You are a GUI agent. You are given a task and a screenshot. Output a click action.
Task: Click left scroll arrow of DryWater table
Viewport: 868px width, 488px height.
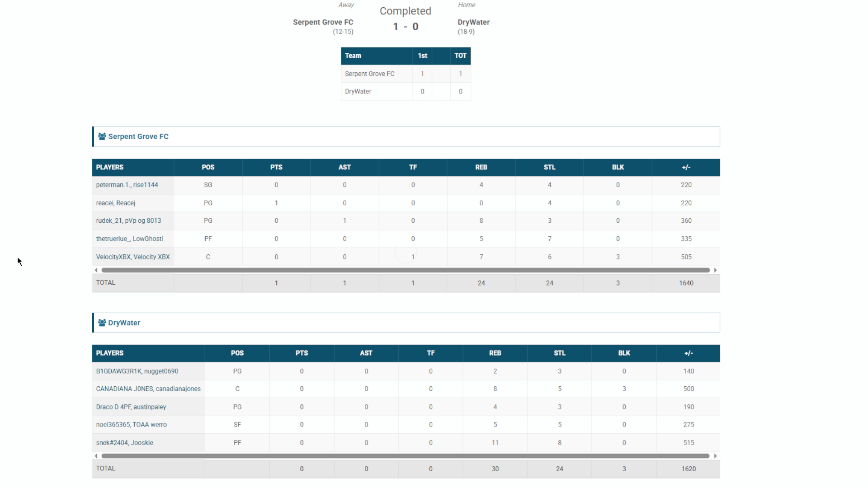[96, 456]
